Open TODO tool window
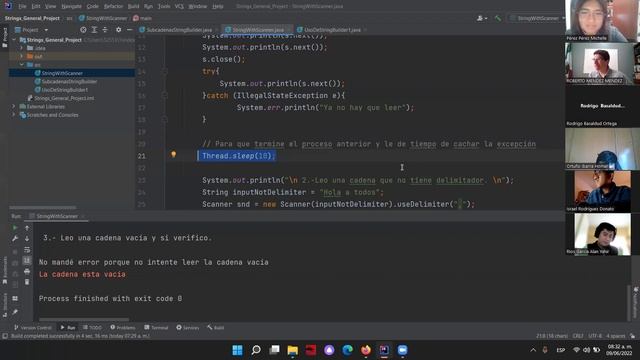The width and height of the screenshot is (640, 360). [x=92, y=328]
